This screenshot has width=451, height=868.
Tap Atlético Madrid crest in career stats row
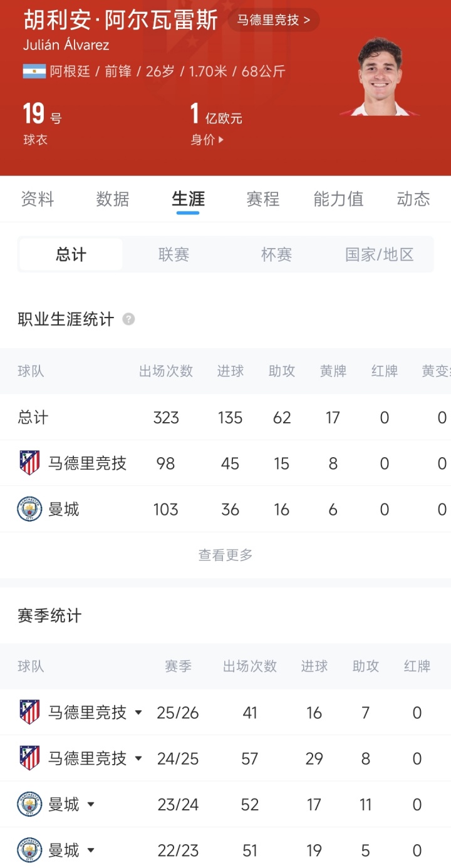click(29, 463)
